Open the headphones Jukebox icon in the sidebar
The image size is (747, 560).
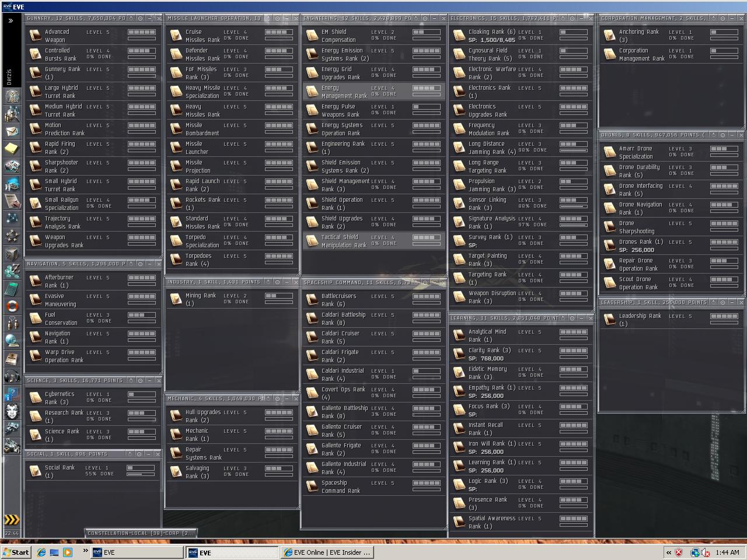[12, 376]
